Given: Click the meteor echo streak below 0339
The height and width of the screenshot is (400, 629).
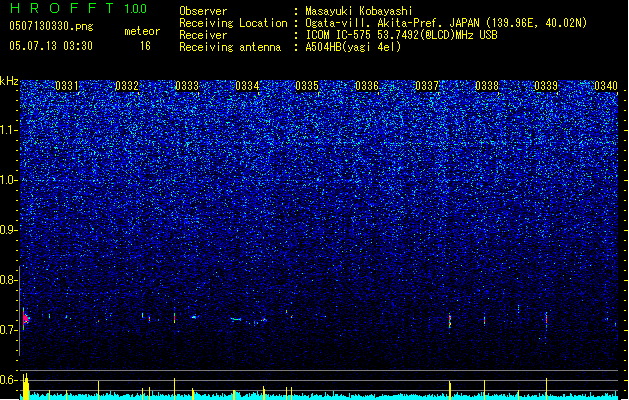Looking at the screenshot, I should [x=546, y=320].
